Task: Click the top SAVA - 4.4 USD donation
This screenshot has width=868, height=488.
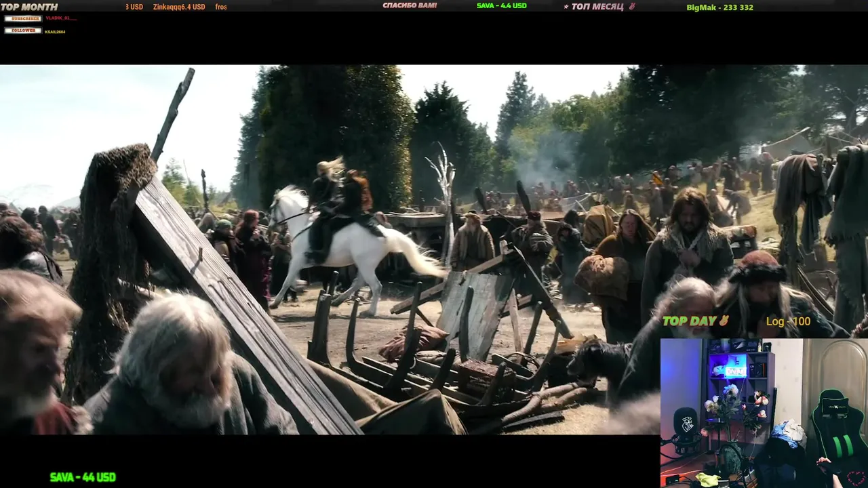Action: pyautogui.click(x=502, y=5)
